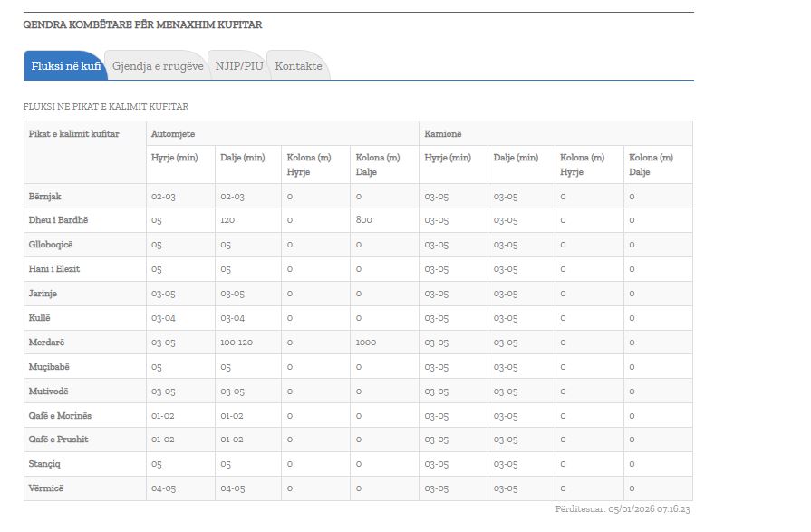The width and height of the screenshot is (811, 532).
Task: Click the 800 queue value for Dheu i Bardhë
Action: (x=362, y=220)
